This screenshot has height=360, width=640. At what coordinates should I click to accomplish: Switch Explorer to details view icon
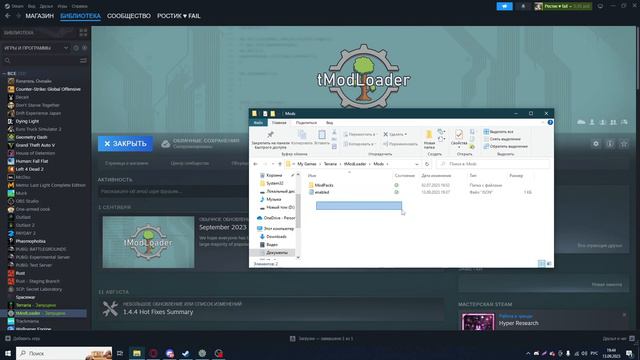click(x=541, y=264)
